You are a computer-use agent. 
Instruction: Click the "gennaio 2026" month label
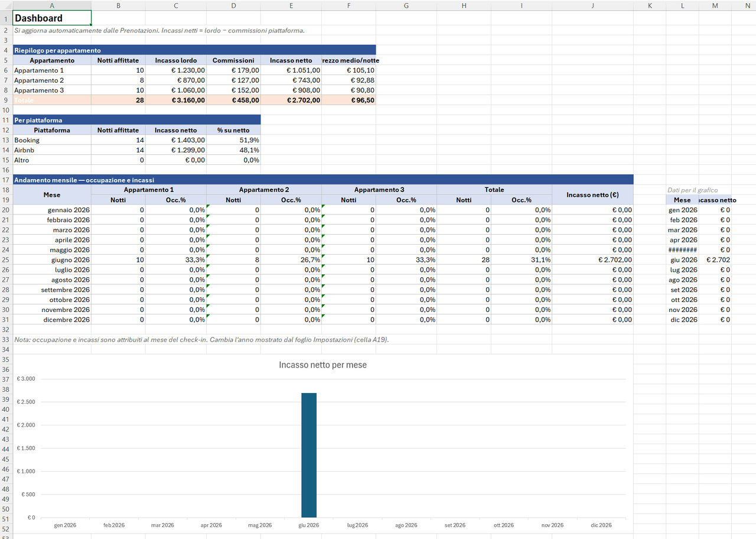point(52,210)
